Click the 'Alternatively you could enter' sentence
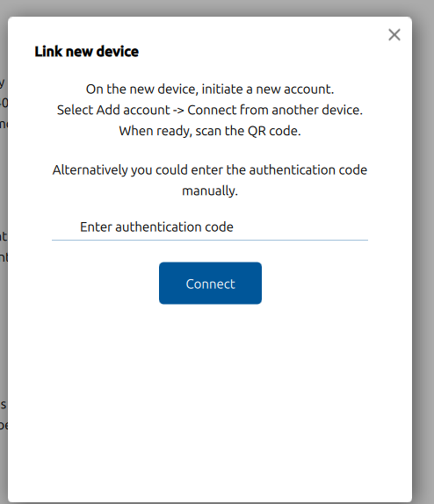434x504 pixels. tap(210, 170)
